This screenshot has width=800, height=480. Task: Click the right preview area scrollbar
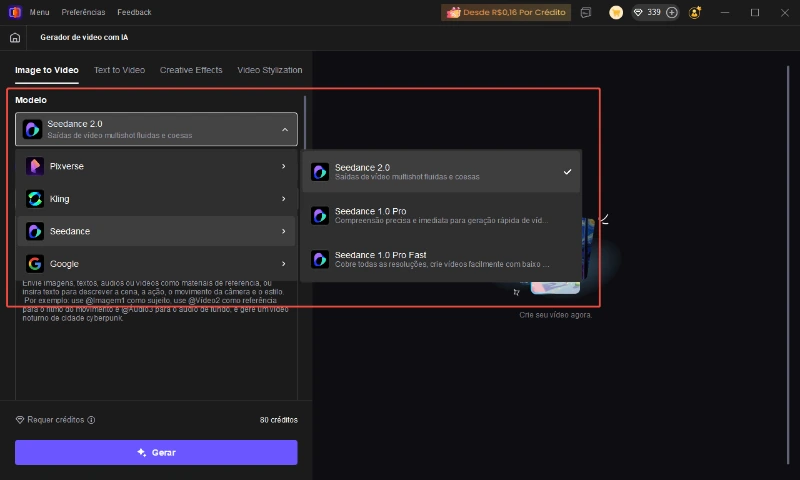tap(788, 265)
